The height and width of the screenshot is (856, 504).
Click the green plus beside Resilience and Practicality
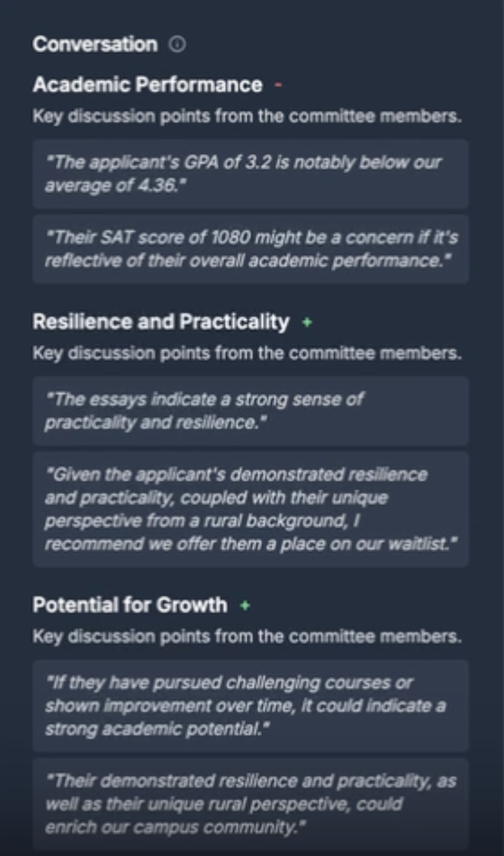tap(307, 322)
